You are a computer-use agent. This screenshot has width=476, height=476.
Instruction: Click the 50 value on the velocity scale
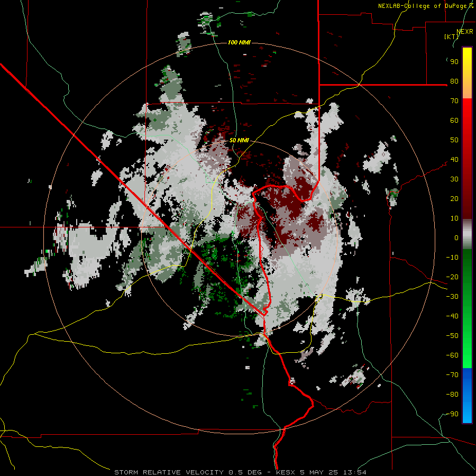[x=454, y=140]
